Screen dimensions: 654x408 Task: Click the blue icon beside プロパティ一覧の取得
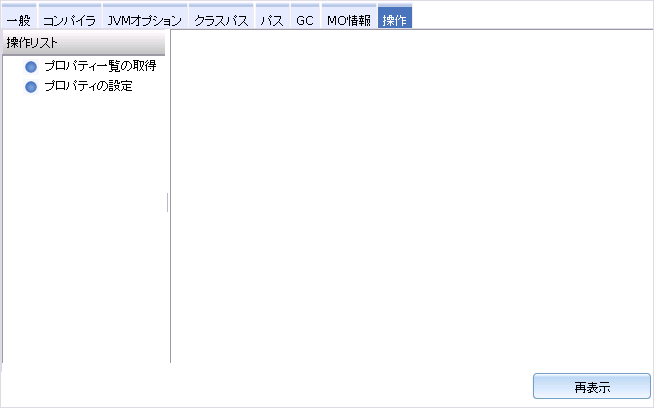pos(31,67)
